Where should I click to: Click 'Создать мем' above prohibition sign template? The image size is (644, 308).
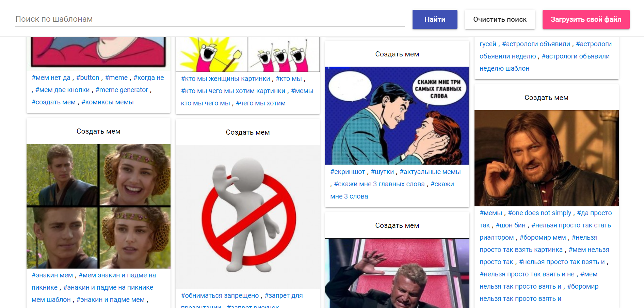pos(248,132)
